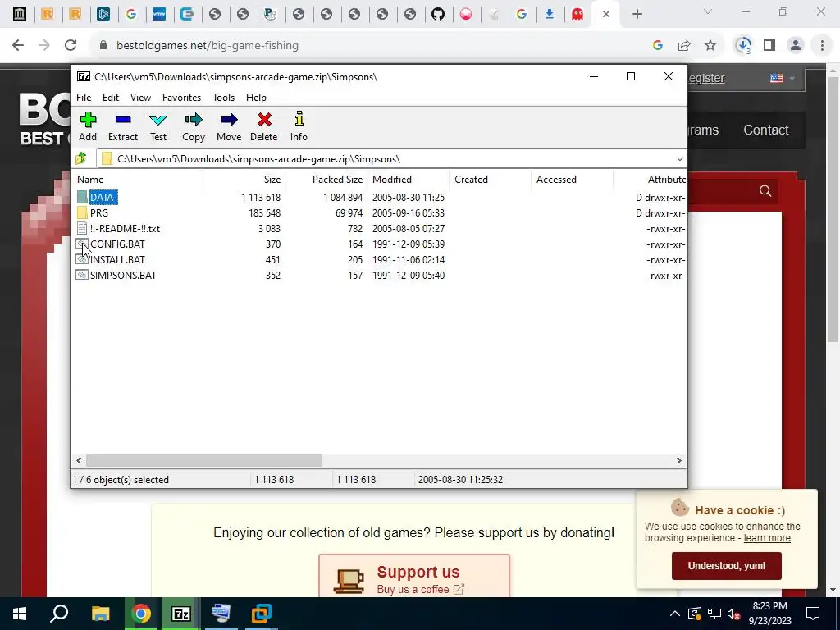The image size is (840, 630).
Task: Select the DATA folder icon
Action: (x=82, y=197)
